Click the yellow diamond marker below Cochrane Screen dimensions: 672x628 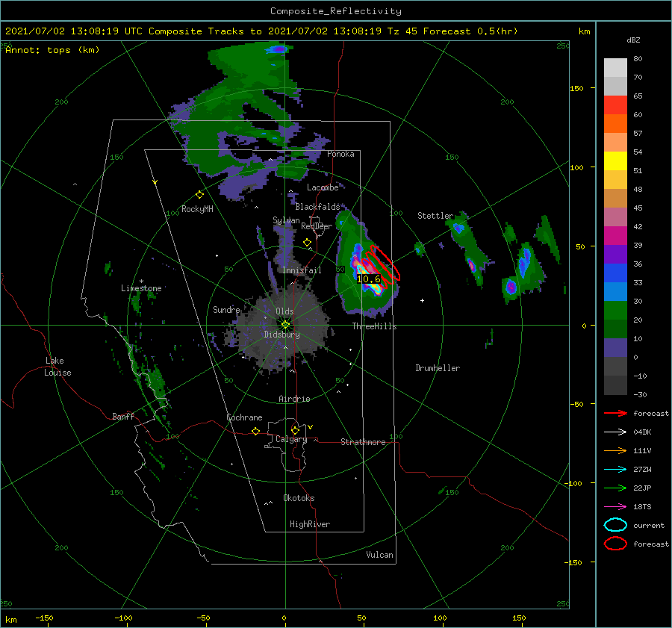(256, 431)
